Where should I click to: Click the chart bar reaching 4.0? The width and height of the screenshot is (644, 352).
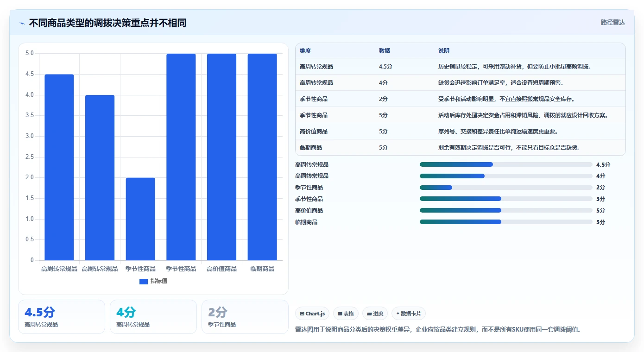coord(100,177)
